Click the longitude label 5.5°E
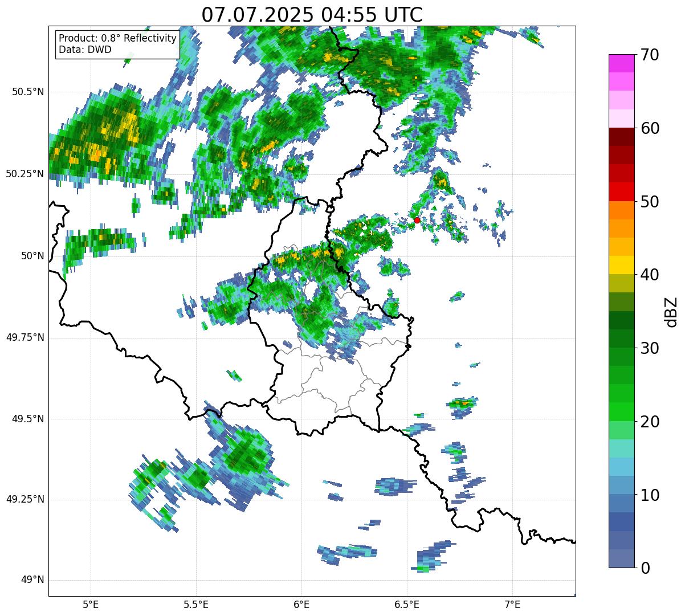The image size is (685, 616). point(196,604)
